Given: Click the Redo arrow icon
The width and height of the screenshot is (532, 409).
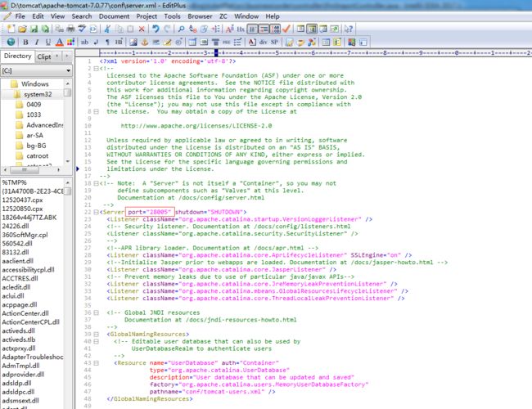Looking at the screenshot, I should pyautogui.click(x=167, y=29).
